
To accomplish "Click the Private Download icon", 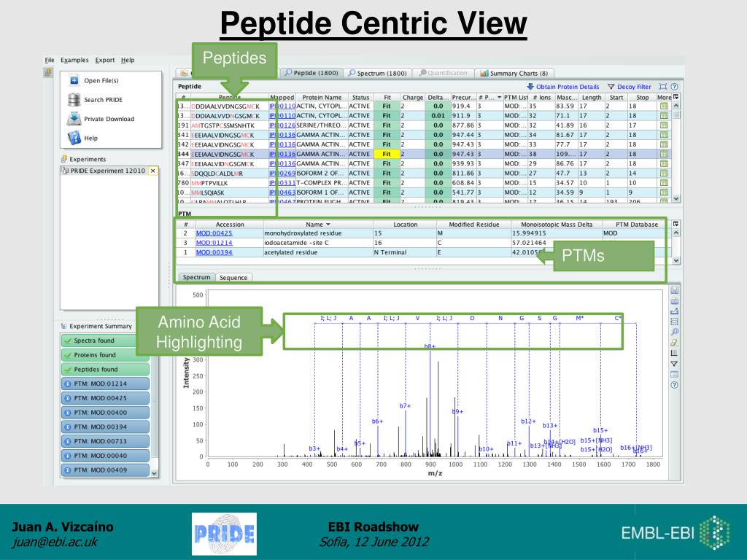I will (x=74, y=119).
